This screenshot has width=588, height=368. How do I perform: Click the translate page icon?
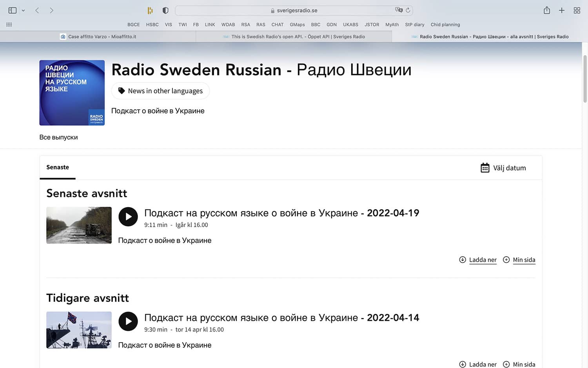(399, 10)
